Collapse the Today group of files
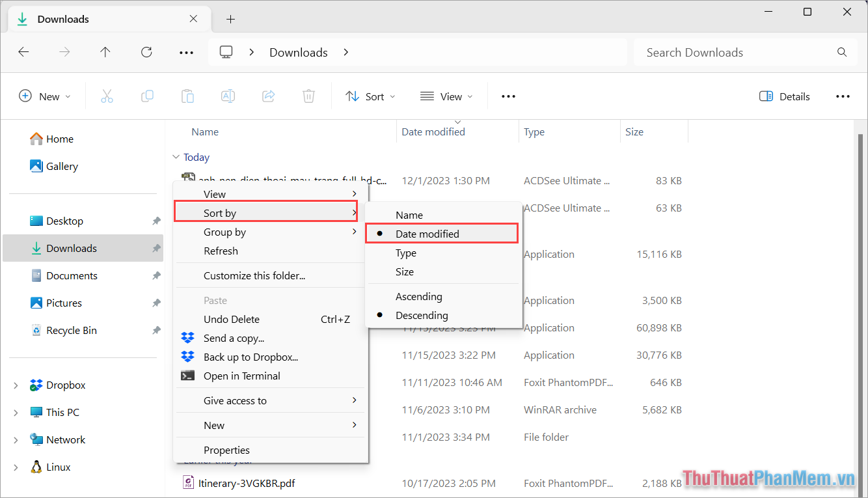This screenshot has width=868, height=498. click(176, 157)
